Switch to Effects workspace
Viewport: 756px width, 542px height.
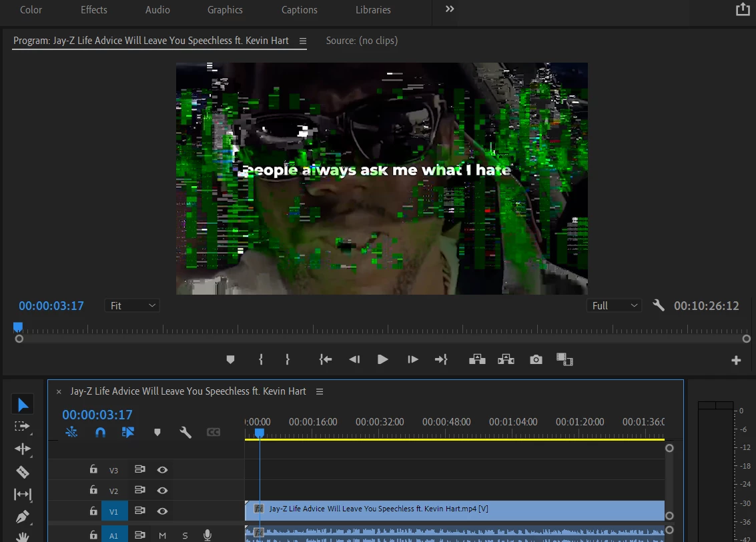[x=93, y=9]
